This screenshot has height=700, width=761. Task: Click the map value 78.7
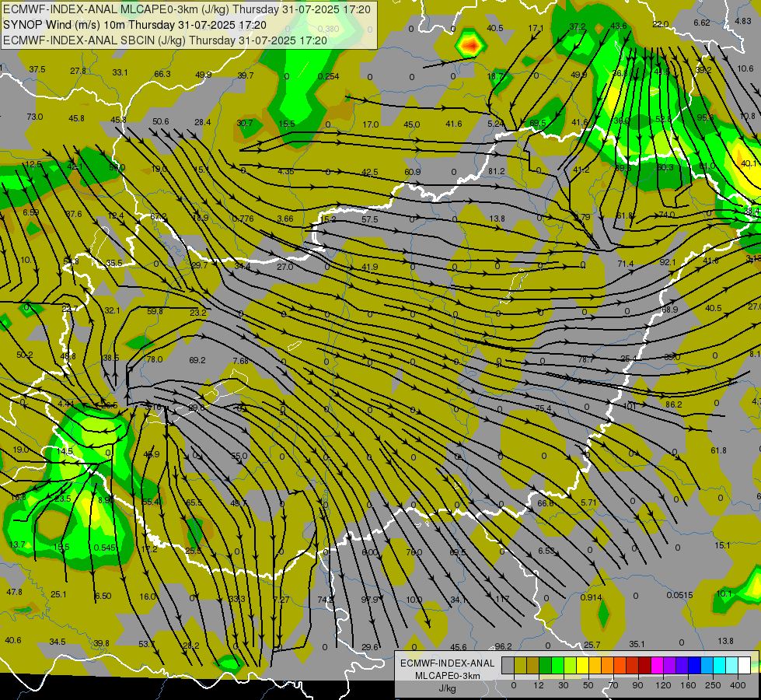[586, 359]
